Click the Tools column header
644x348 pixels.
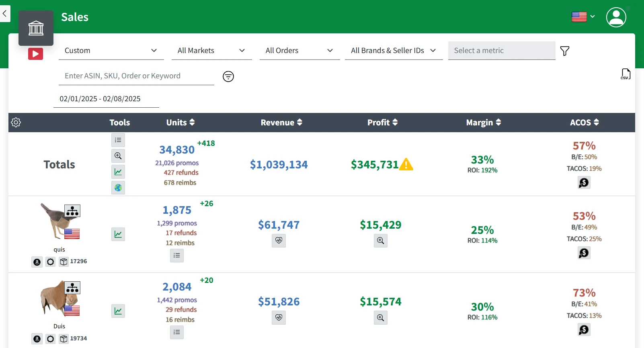point(120,123)
